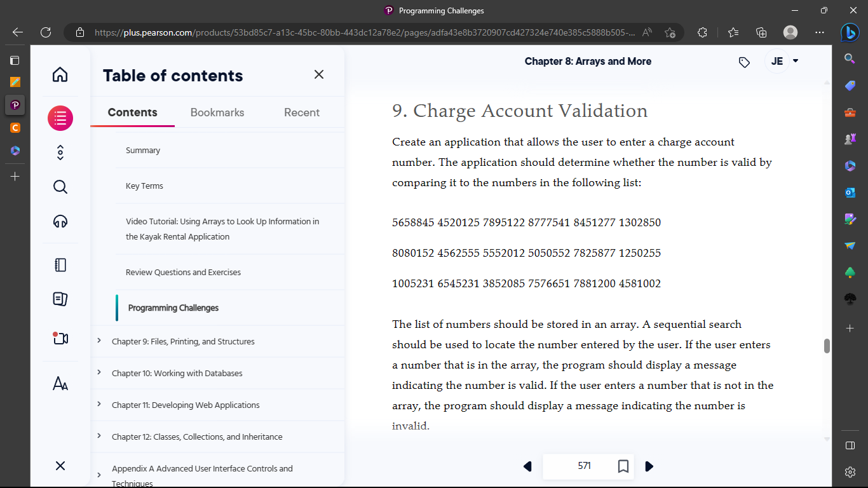This screenshot has height=488, width=868.
Task: Open the video tutorials camera icon
Action: coord(60,338)
